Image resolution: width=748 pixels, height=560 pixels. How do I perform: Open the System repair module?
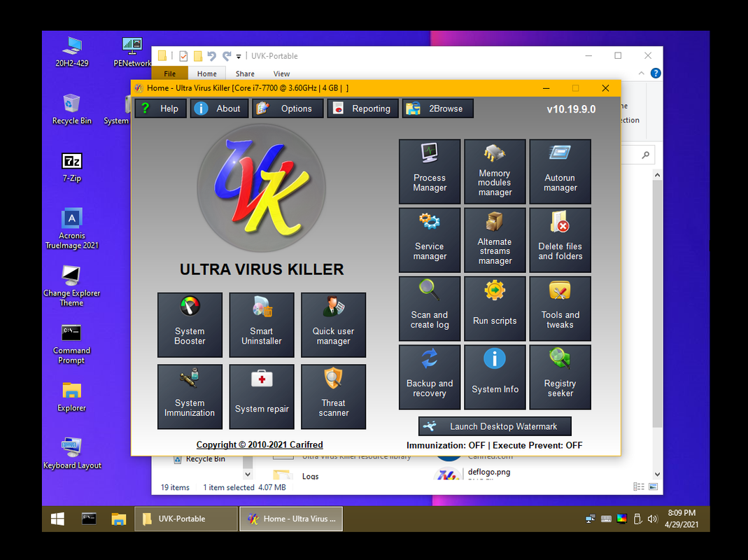262,397
